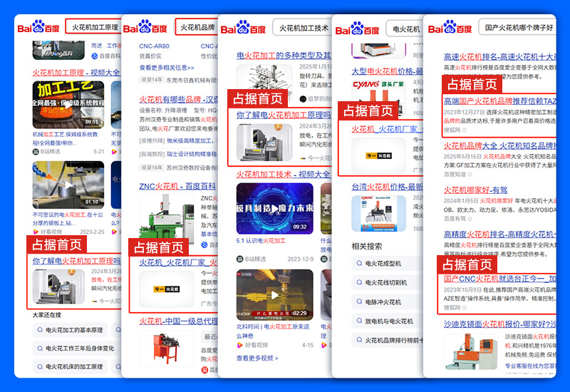The height and width of the screenshot is (392, 570).
Task: Click the magnifier icon next to 电火花成型机
Action: point(359,263)
